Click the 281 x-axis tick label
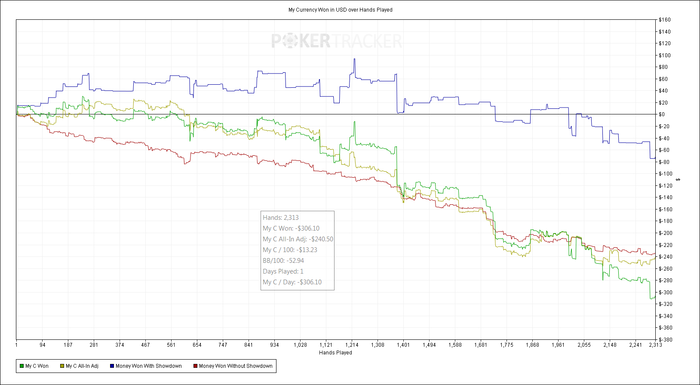Viewport: 700px width, 385px height. tap(94, 345)
